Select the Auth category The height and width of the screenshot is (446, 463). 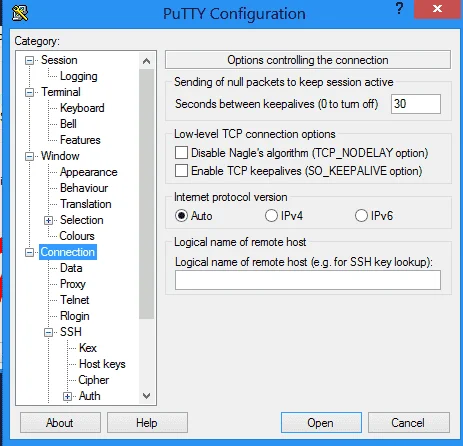click(x=89, y=396)
